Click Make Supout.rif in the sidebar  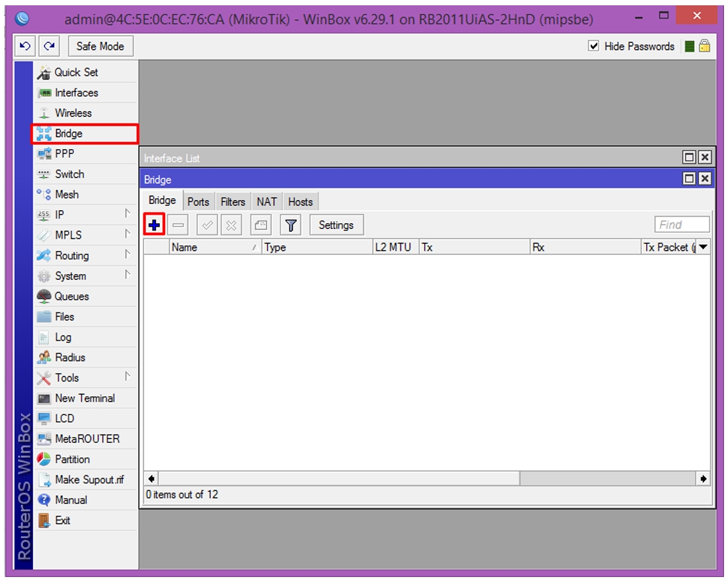[x=87, y=480]
